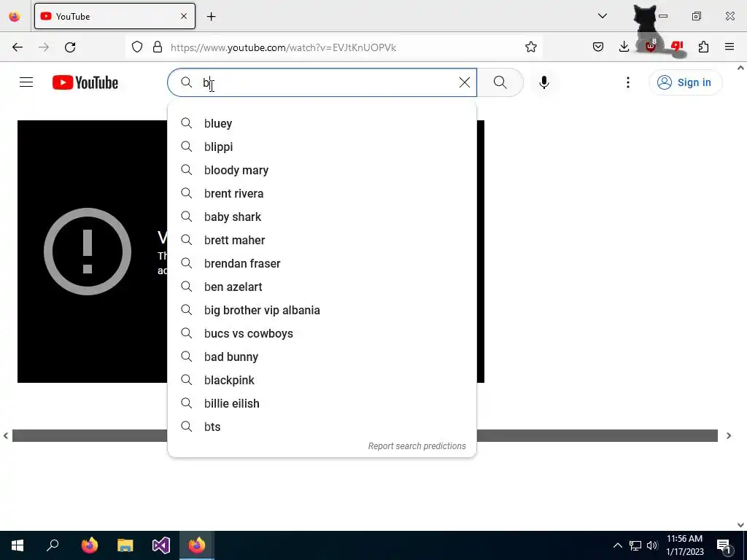This screenshot has width=747, height=560.
Task: Select 'big brother vip albania' suggestion
Action: click(322, 310)
